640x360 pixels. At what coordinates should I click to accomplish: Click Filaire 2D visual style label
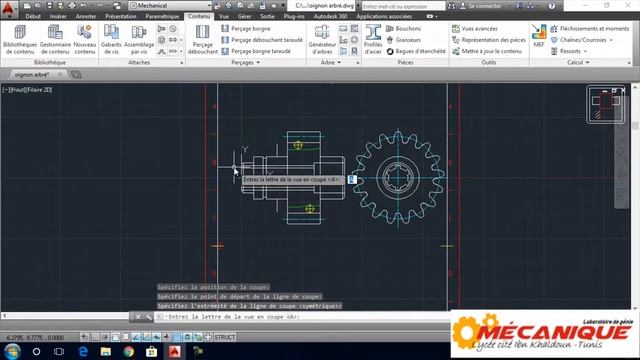click(x=40, y=90)
